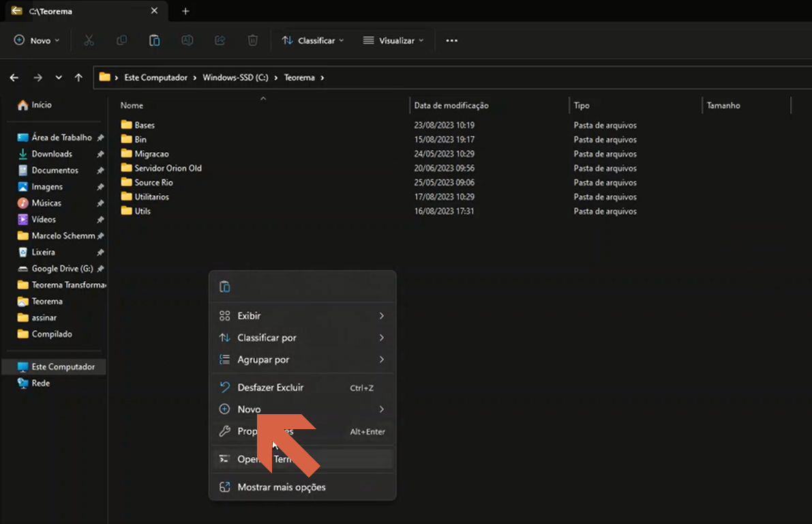Expand the Agrupar por submenu arrow
This screenshot has height=524, width=812.
[381, 359]
